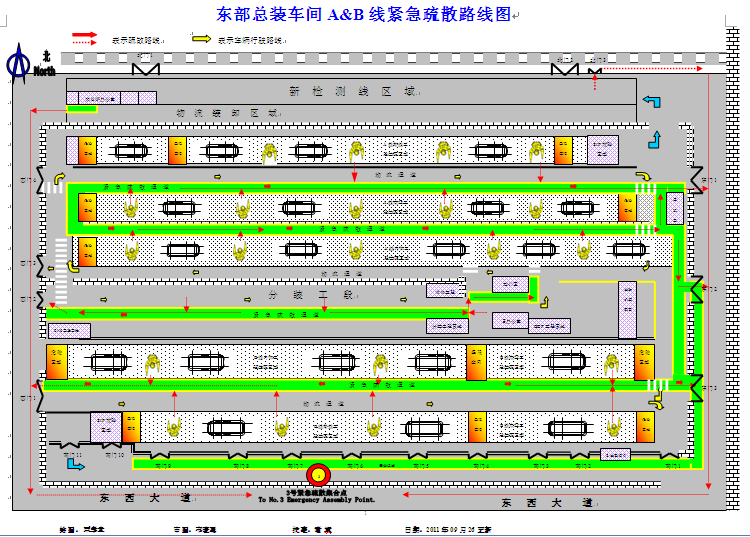Select the To No.3 Emergency Assembly Point text
The width and height of the screenshot is (750, 537).
click(317, 500)
